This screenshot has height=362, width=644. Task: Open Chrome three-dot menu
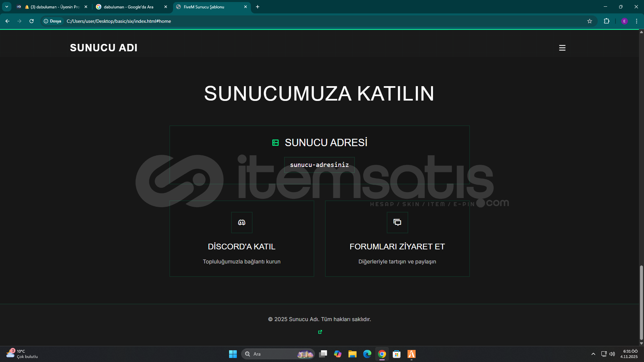pyautogui.click(x=637, y=21)
